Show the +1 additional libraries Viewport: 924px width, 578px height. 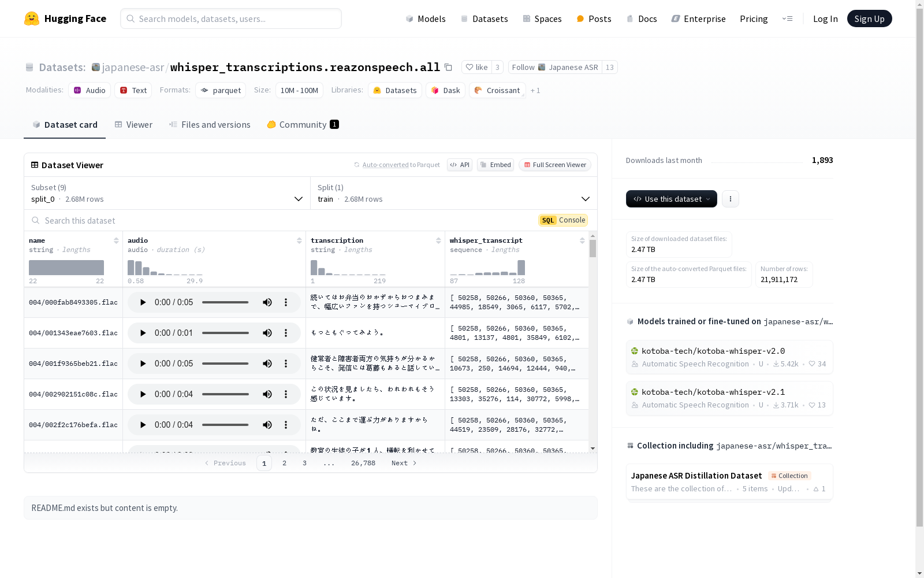click(x=535, y=91)
